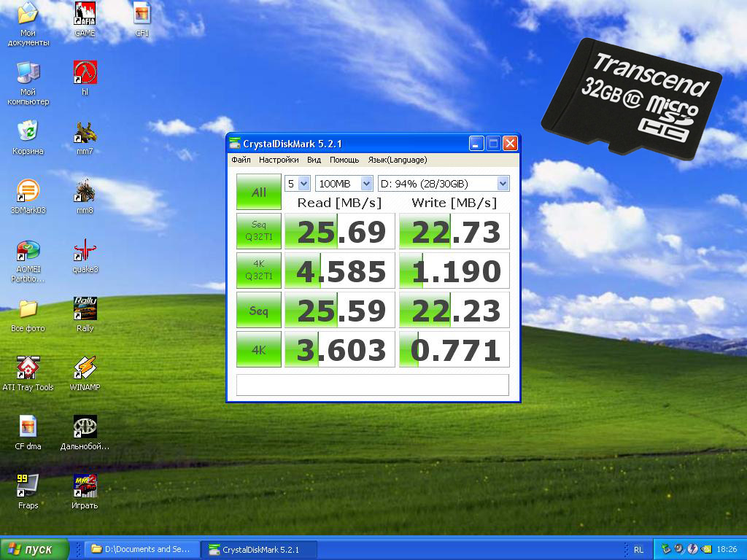Launch the Fraps shortcut
Screen dimensions: 747x560
tap(28, 491)
